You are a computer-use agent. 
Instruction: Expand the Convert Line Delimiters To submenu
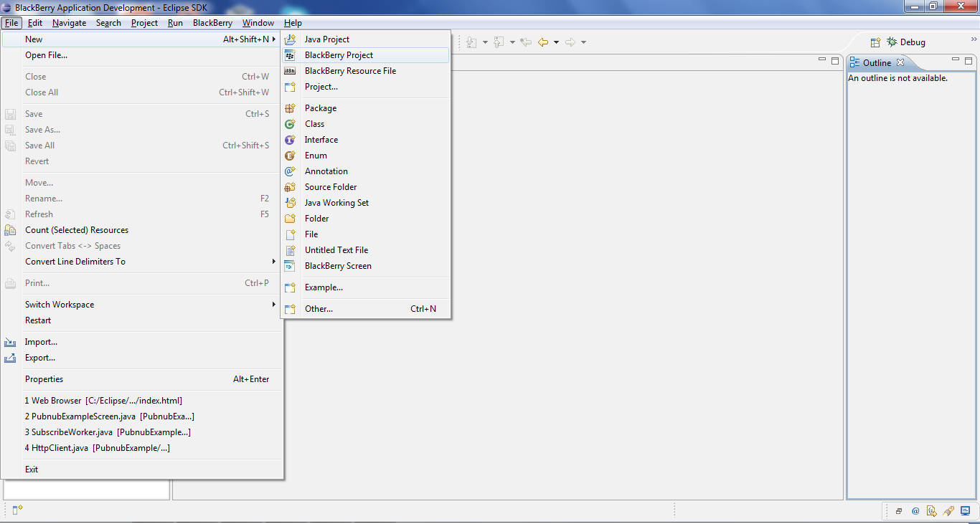(76, 261)
